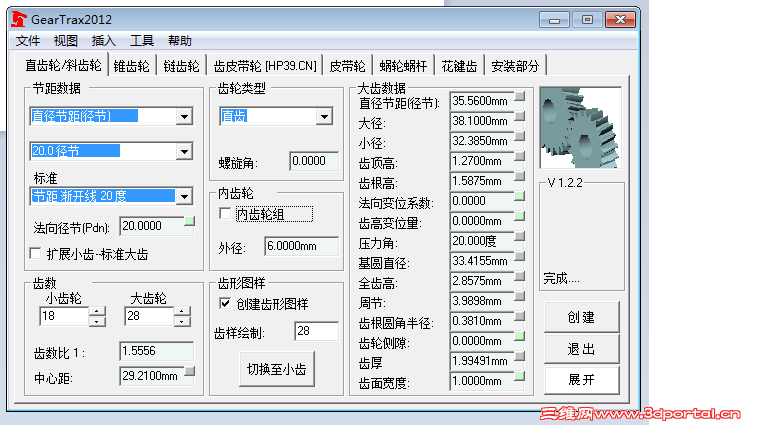760x427 pixels.
Task: Open the 节距 渐开线 20度 standard dropdown
Action: [x=184, y=196]
